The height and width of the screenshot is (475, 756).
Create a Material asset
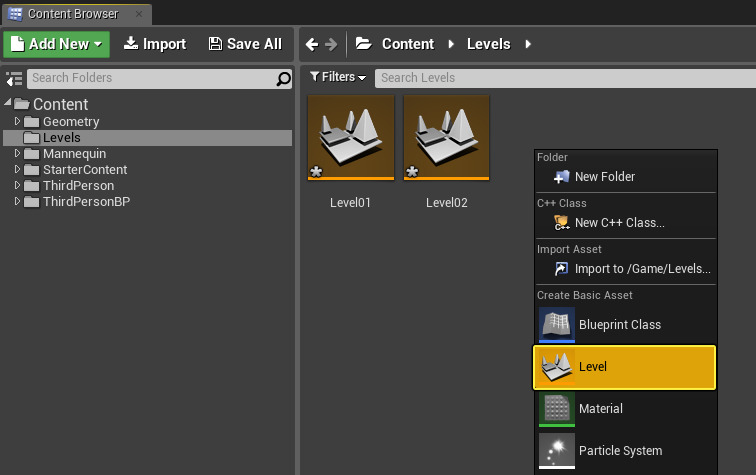tap(625, 409)
